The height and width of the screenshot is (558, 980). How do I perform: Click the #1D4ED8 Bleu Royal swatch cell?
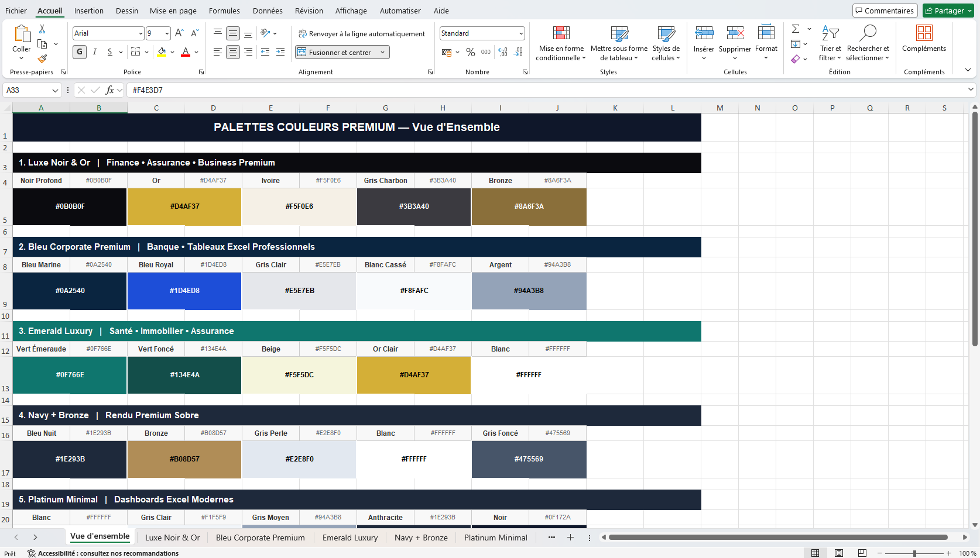pyautogui.click(x=184, y=291)
